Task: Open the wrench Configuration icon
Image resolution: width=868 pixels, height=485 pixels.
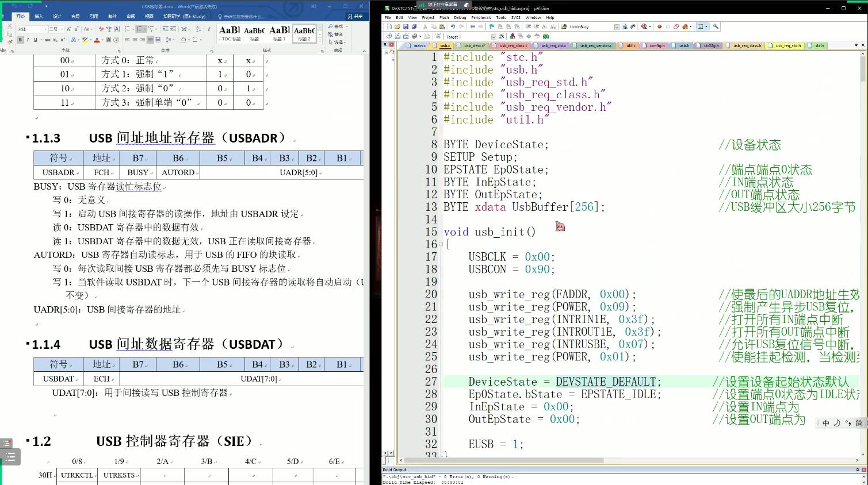Action: click(x=716, y=27)
